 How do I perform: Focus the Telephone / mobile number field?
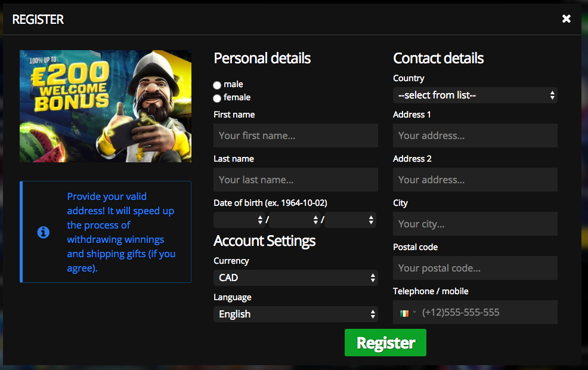[x=486, y=313]
